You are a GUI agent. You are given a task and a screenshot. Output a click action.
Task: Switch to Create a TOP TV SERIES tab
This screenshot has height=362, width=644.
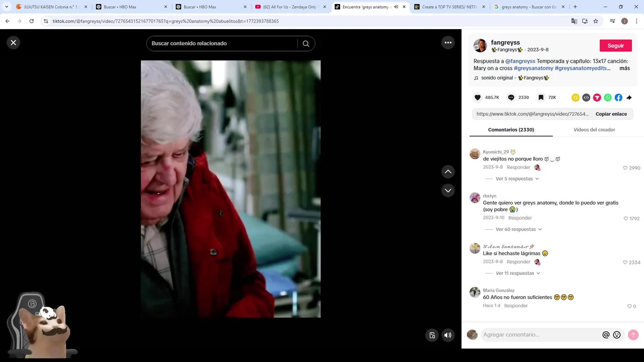449,7
